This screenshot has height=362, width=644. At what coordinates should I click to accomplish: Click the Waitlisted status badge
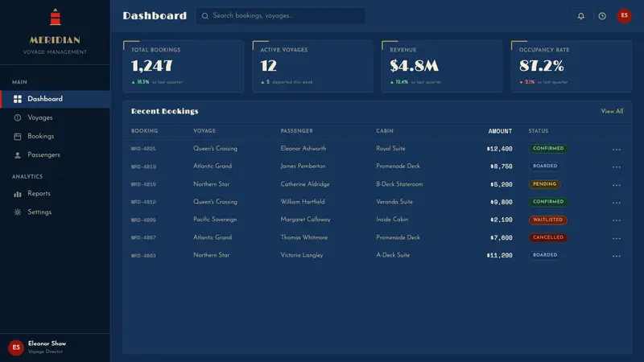tap(548, 220)
